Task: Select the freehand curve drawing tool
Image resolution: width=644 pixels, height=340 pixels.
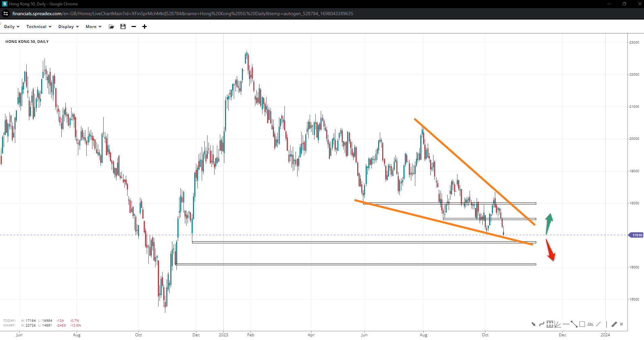Action: [541, 324]
